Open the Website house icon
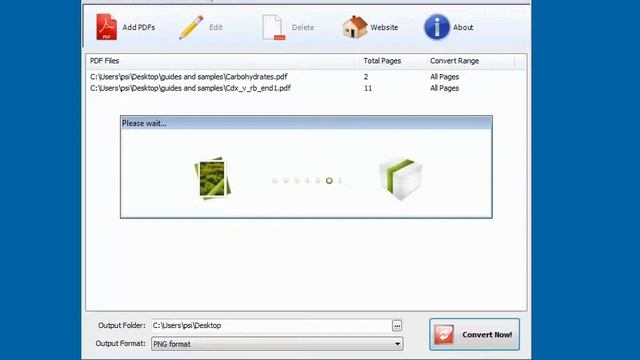Image resolution: width=640 pixels, height=360 pixels. click(x=355, y=27)
